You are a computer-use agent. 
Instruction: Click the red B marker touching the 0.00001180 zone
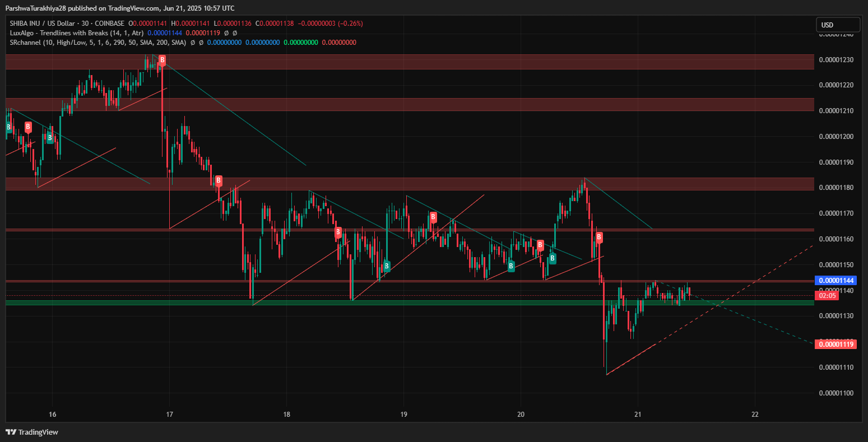tap(219, 180)
